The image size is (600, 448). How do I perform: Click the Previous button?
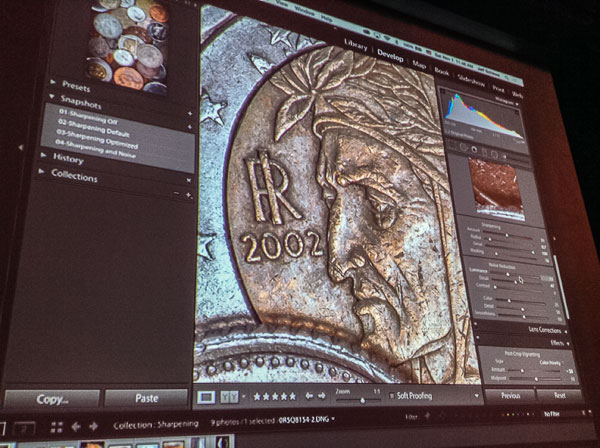click(x=511, y=395)
